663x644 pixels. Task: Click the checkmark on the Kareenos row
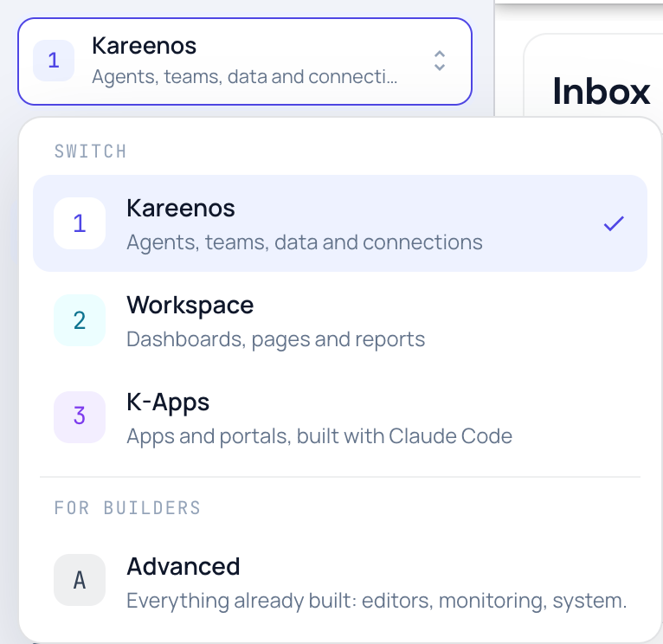[x=614, y=223]
